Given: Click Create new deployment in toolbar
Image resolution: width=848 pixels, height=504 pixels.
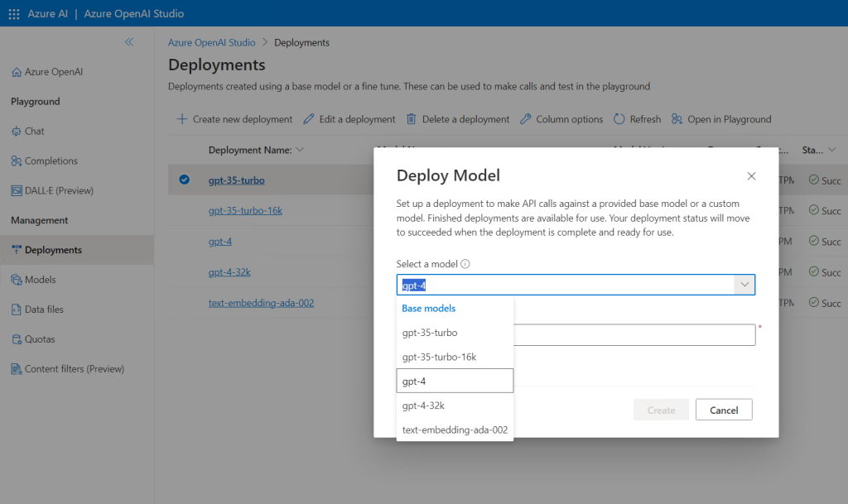Looking at the screenshot, I should 234,119.
